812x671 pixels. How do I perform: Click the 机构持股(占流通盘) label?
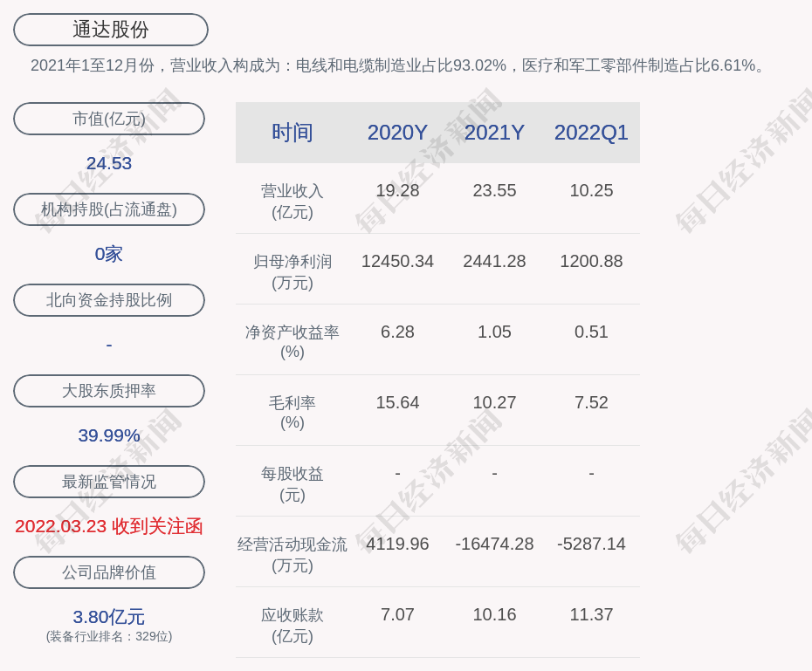click(x=109, y=209)
